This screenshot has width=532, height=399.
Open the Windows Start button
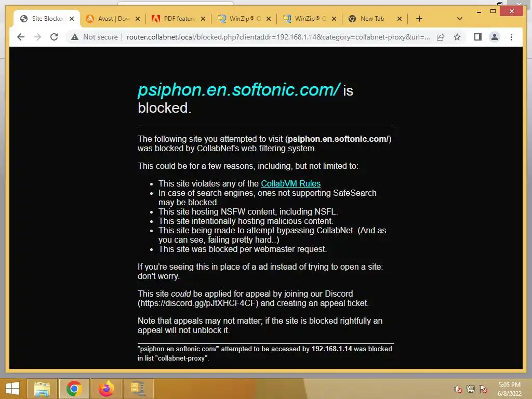click(12, 389)
